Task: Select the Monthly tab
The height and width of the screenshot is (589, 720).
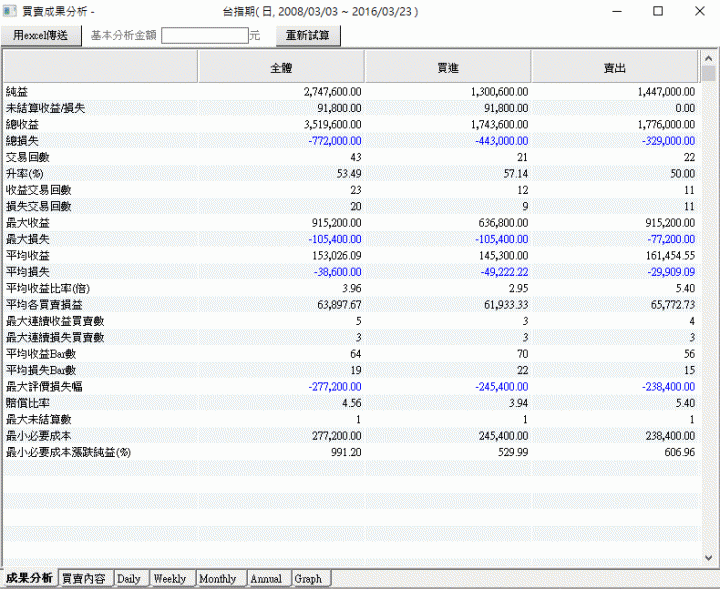Action: 218,578
